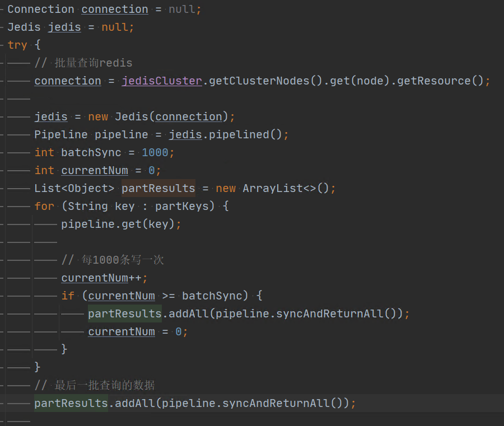
Task: Click the 'Jedis' type in 'Jedis jedis = null'
Action: [24, 27]
